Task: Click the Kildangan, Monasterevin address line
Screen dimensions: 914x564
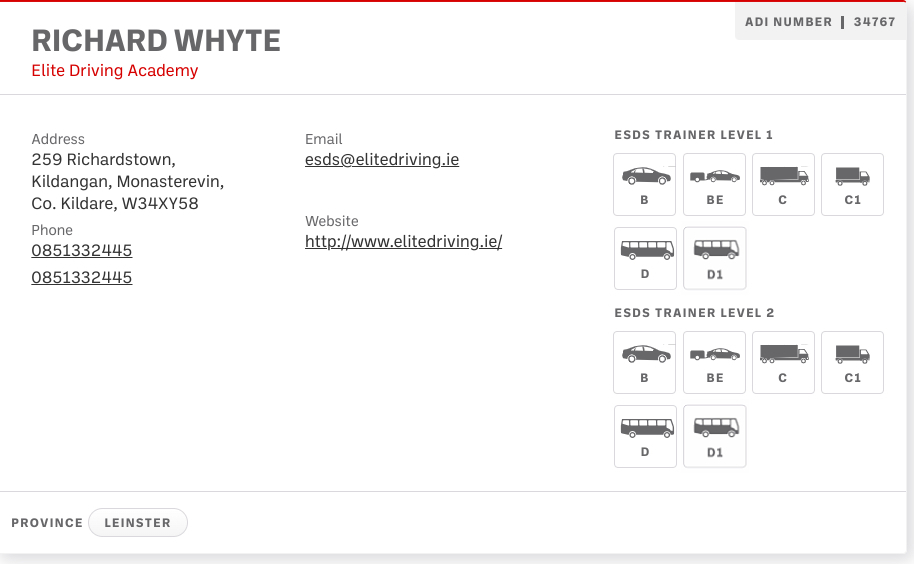Action: tap(128, 182)
